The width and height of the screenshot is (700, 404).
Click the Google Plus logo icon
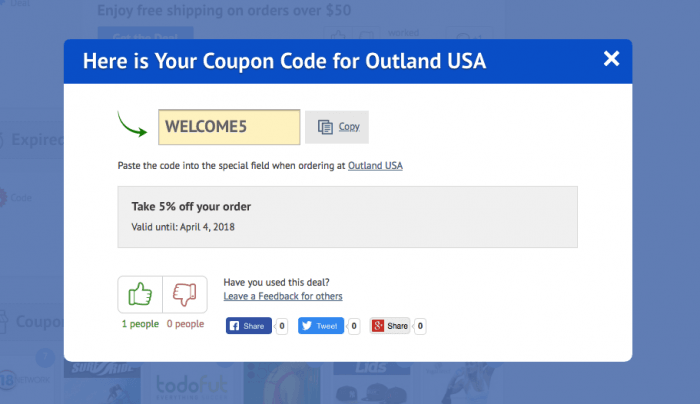coord(378,326)
